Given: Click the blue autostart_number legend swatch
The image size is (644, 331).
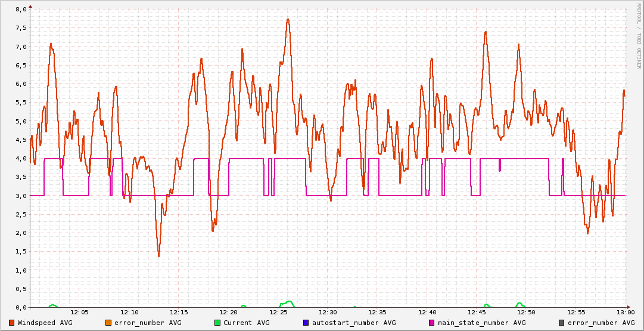Looking at the screenshot, I should 306,323.
